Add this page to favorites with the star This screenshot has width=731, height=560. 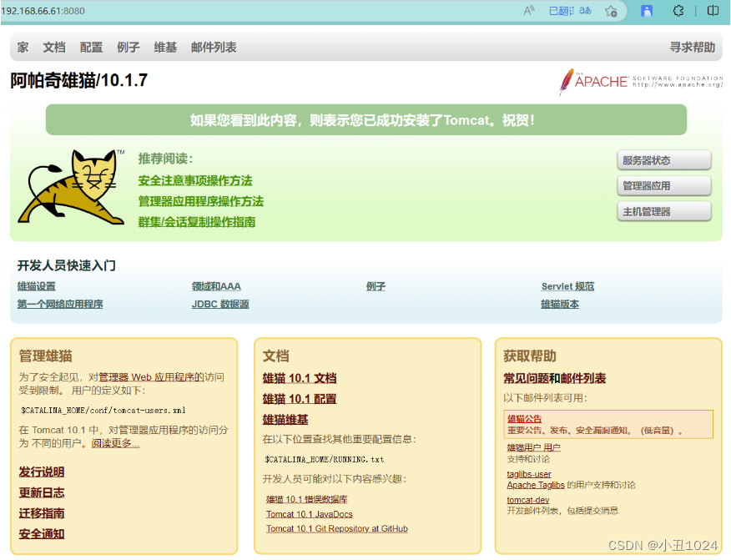pyautogui.click(x=611, y=12)
